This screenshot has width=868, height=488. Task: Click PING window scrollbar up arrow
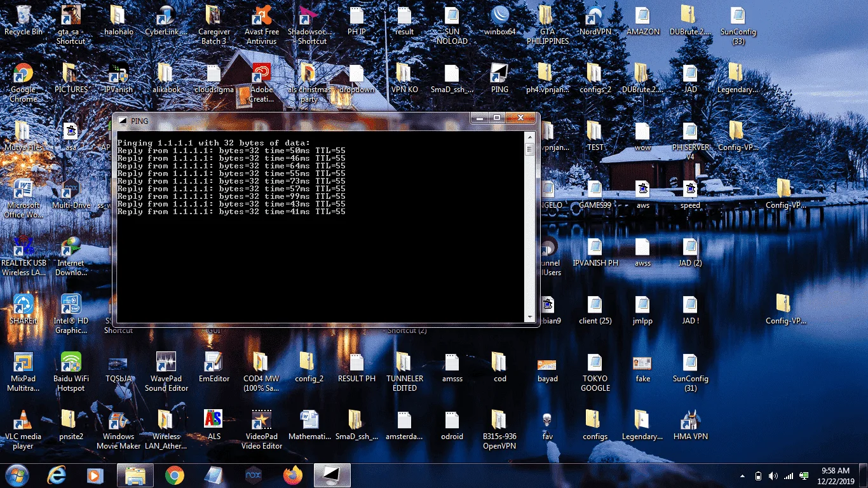530,136
